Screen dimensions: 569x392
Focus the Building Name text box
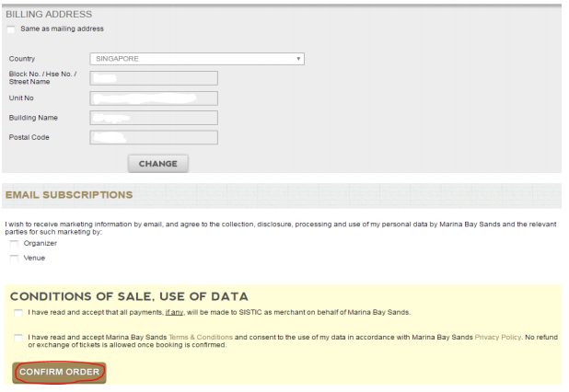[154, 118]
